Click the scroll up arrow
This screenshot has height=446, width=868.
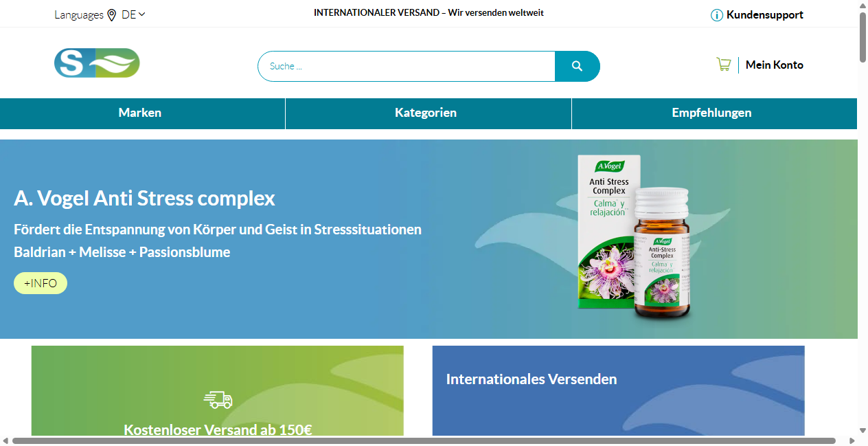click(863, 5)
